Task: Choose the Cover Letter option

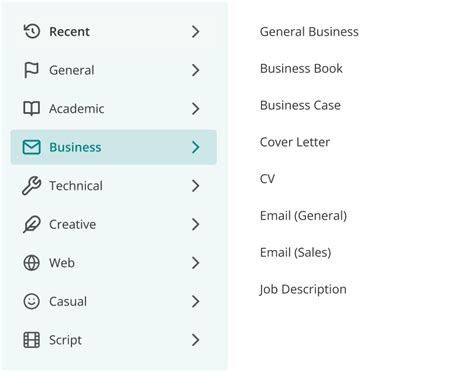Action: pos(295,142)
